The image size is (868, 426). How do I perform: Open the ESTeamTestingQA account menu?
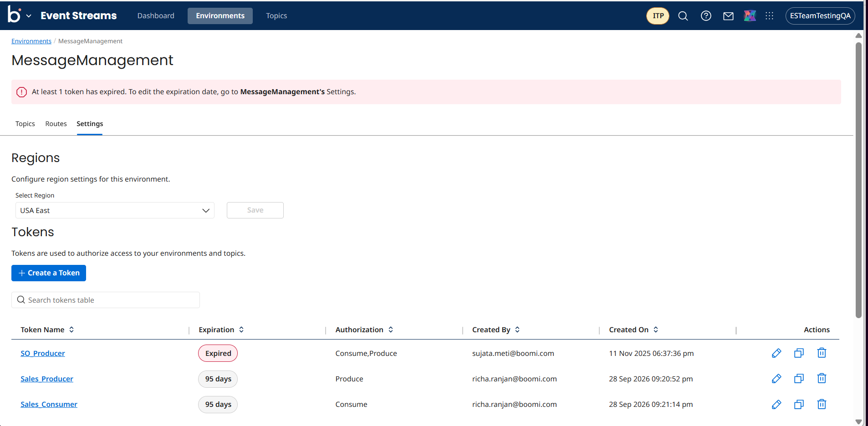click(820, 16)
